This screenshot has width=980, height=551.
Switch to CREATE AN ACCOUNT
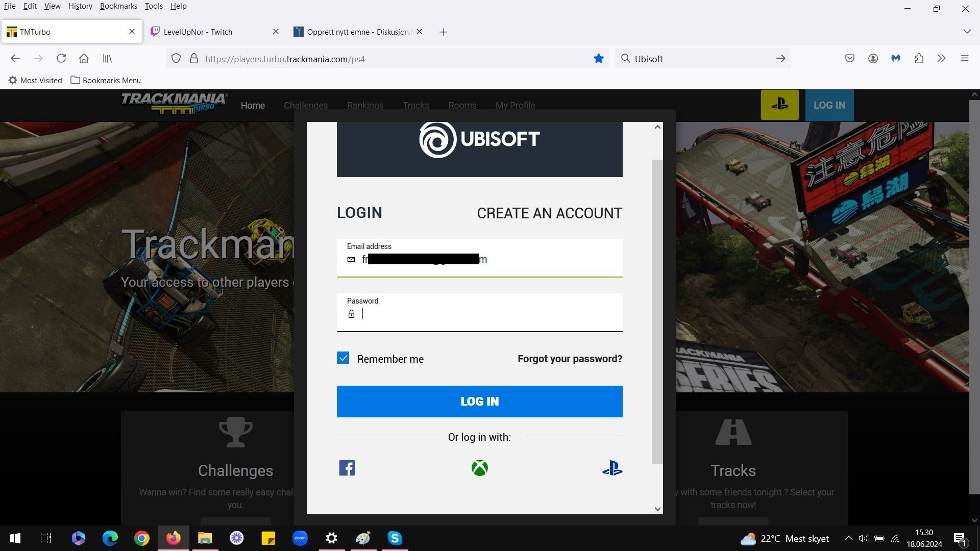coord(550,213)
